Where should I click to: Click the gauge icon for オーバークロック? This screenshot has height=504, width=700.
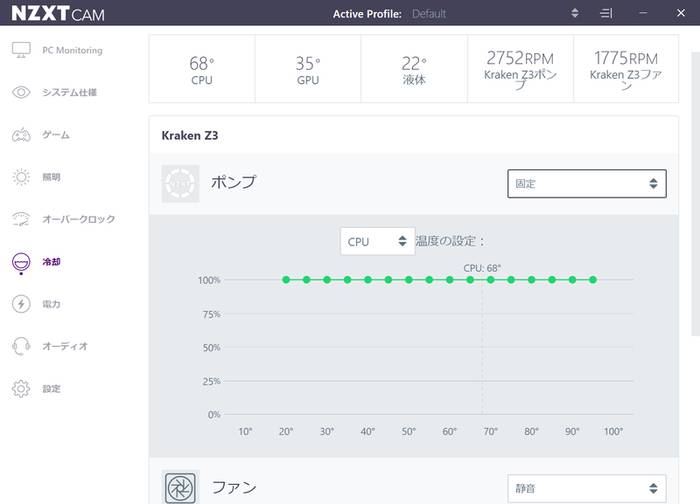[21, 219]
